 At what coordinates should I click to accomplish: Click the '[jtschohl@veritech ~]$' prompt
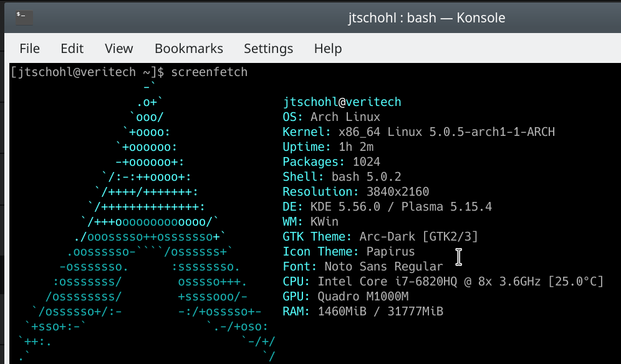pyautogui.click(x=87, y=72)
